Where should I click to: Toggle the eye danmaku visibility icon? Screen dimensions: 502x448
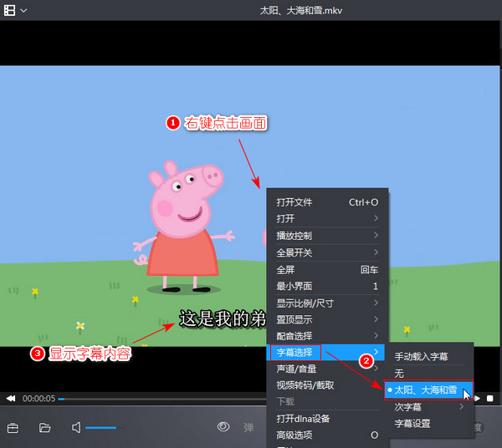(x=223, y=426)
